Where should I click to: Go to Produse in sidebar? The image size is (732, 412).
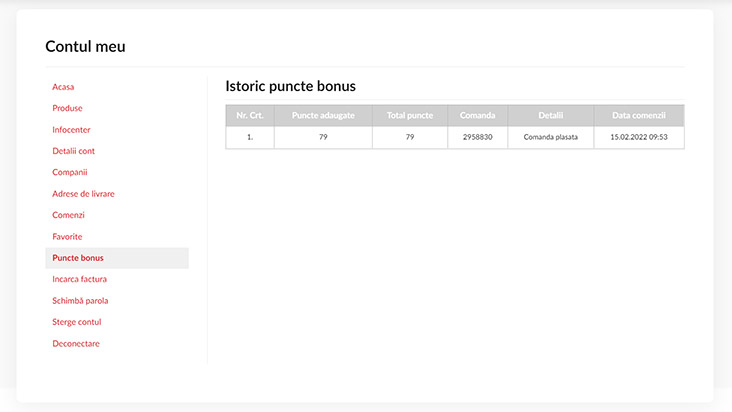tap(67, 108)
